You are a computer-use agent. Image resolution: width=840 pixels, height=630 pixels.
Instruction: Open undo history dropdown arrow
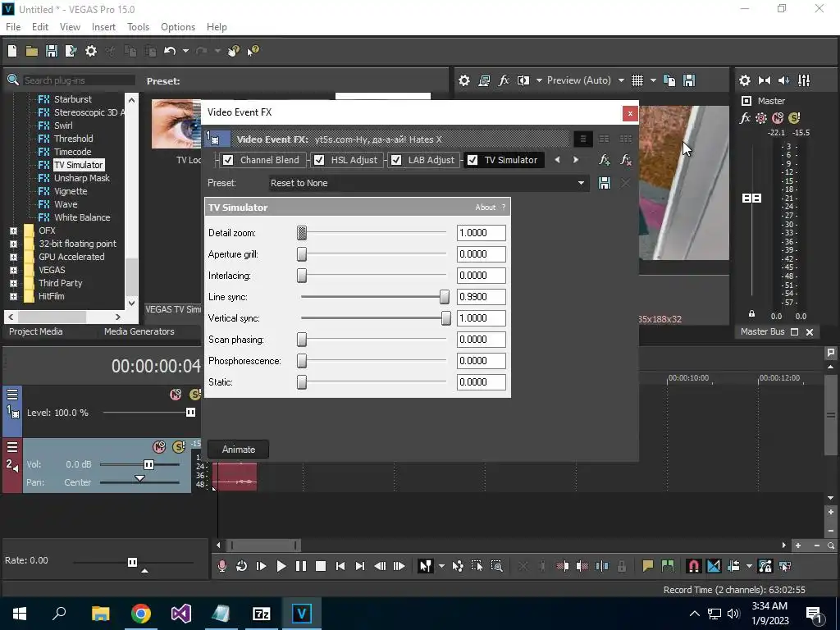click(x=185, y=51)
